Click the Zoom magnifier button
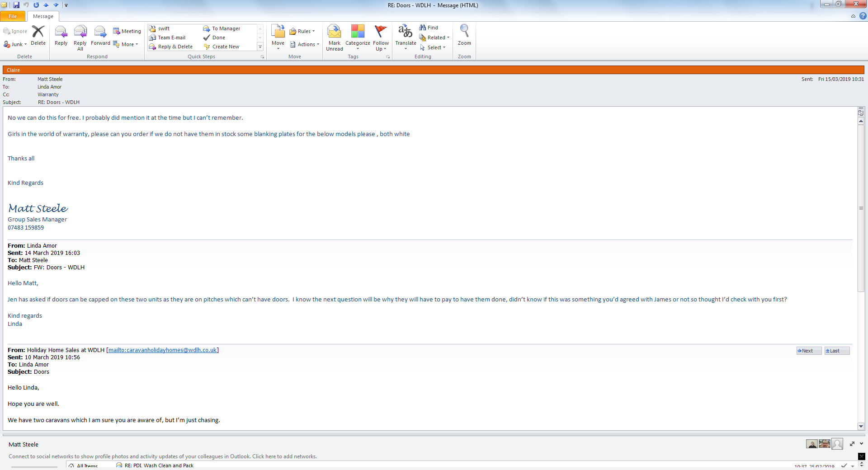The height and width of the screenshot is (470, 868). [464, 36]
